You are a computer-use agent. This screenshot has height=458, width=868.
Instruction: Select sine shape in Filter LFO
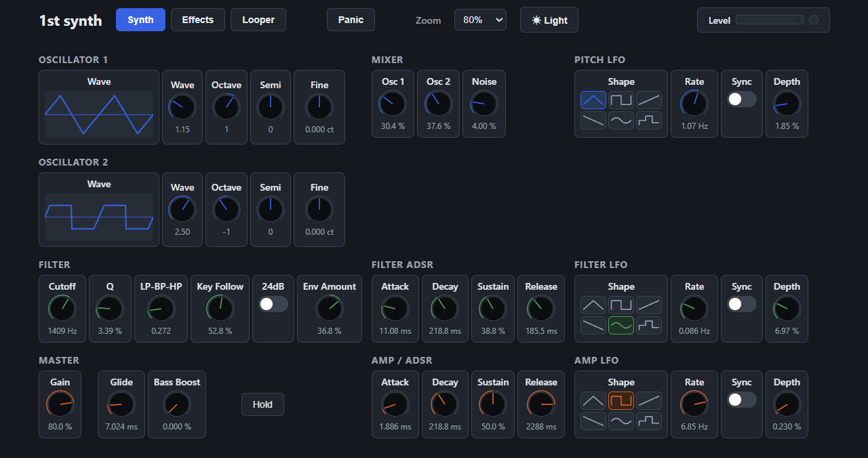click(621, 326)
